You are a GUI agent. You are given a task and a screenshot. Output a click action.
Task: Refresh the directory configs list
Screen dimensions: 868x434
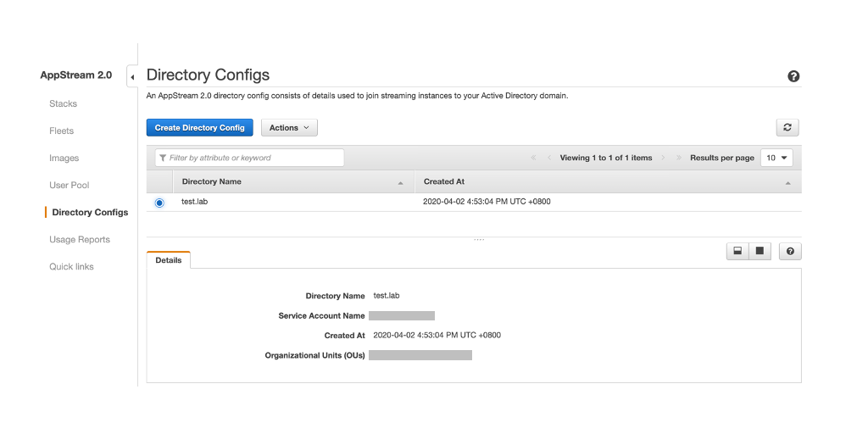[787, 127]
